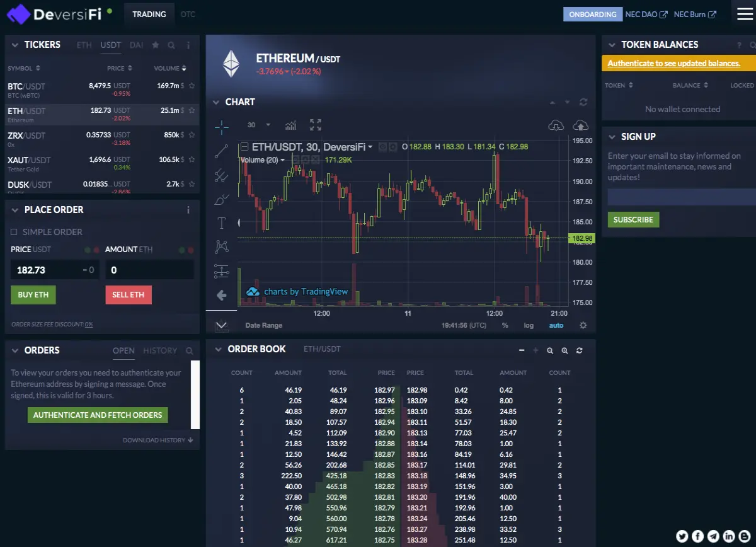Search tickers with the magnifier icon
The height and width of the screenshot is (547, 756).
tap(171, 45)
